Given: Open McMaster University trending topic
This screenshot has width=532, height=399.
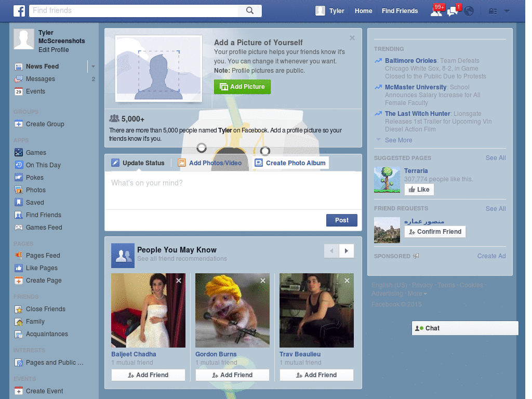Looking at the screenshot, I should [x=416, y=87].
